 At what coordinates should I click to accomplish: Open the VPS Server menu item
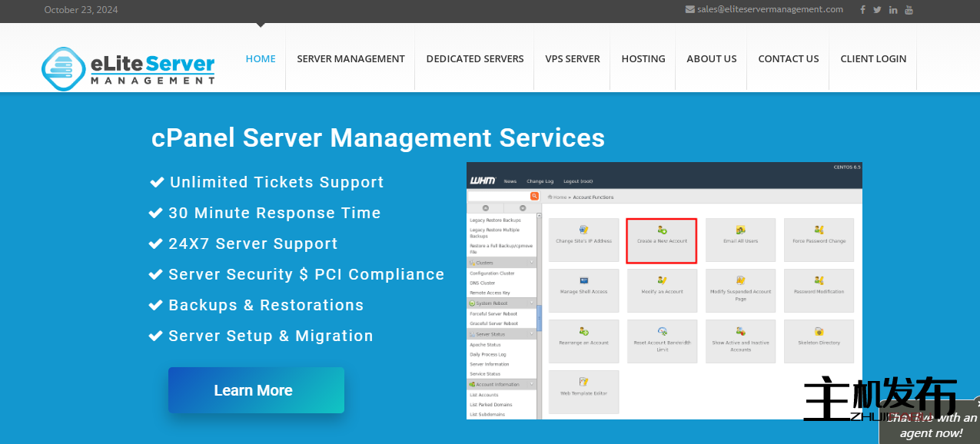pos(573,58)
